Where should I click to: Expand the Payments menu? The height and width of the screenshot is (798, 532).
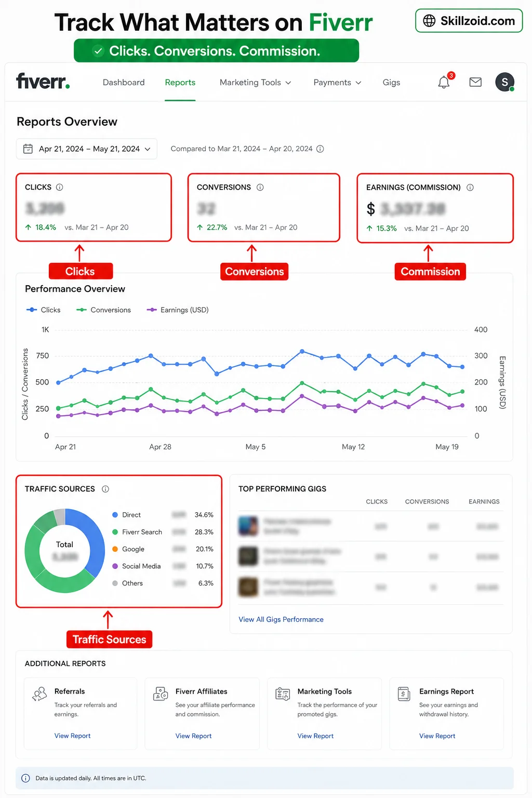[337, 83]
